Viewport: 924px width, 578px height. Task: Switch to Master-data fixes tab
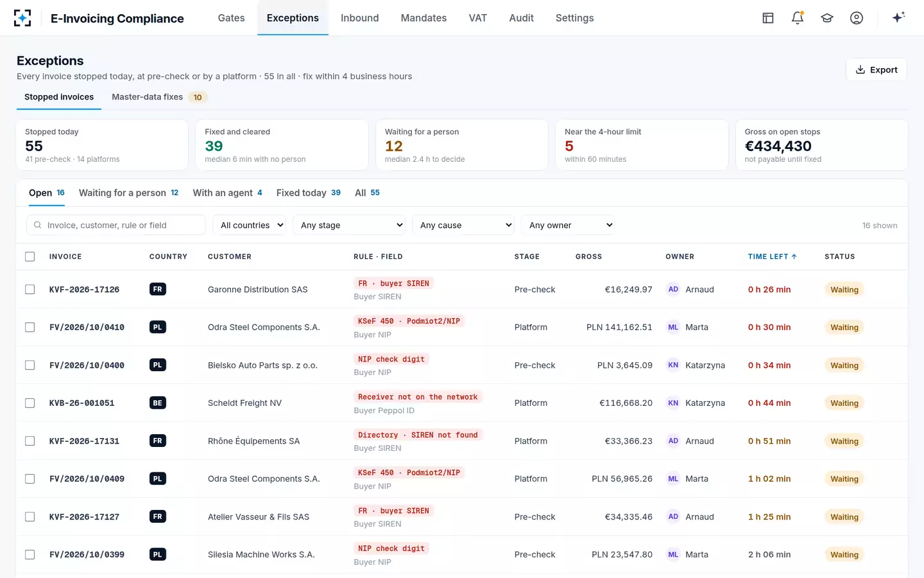point(159,97)
